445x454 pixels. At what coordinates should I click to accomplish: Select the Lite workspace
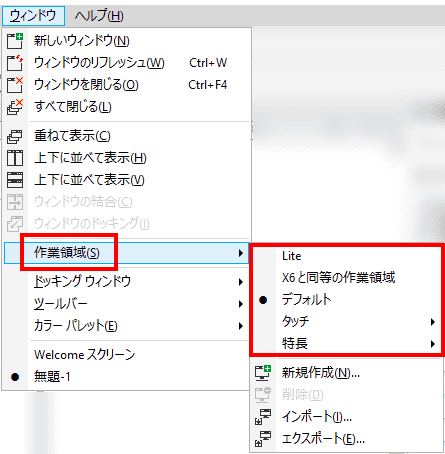(x=347, y=256)
